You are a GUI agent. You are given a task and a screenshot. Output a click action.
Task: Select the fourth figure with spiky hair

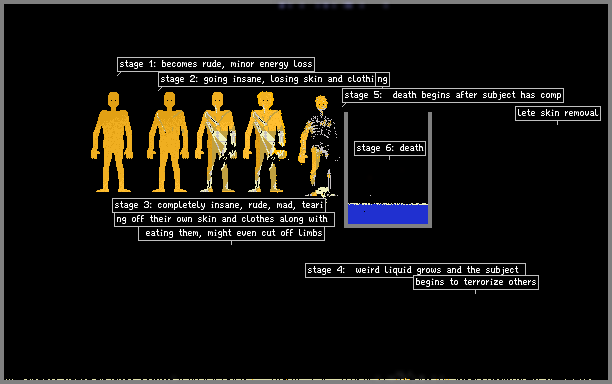265,142
